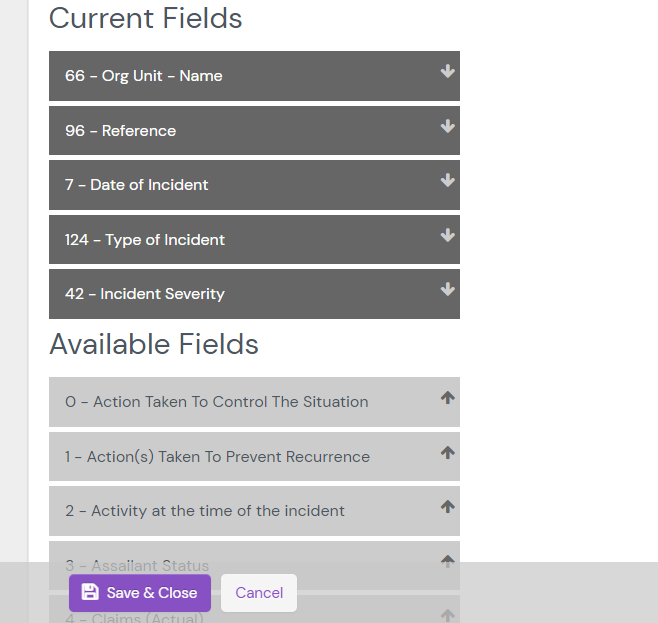Viewport: 658px width, 623px height.
Task: Click down arrow for Type of Incident
Action: click(447, 236)
